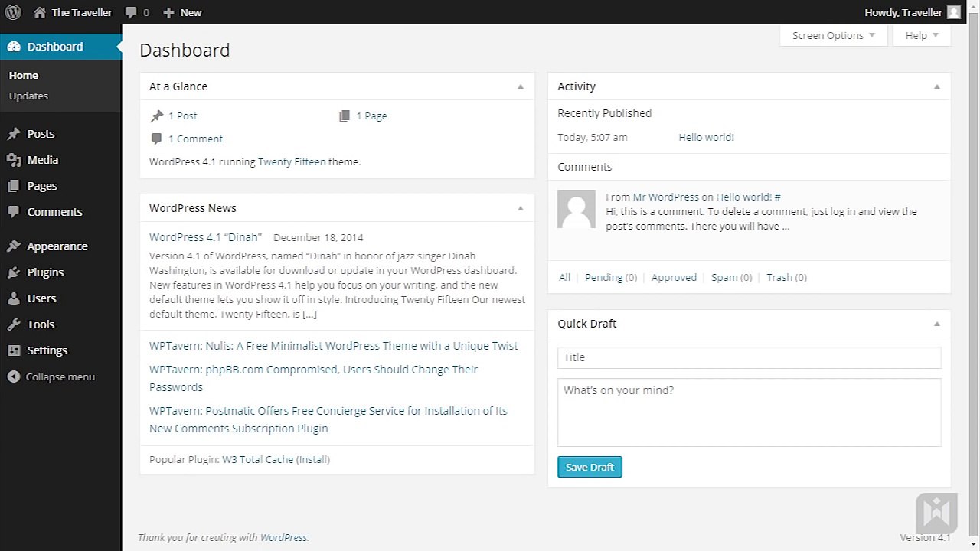The width and height of the screenshot is (980, 551).
Task: Click the user avatar beside Howdy, Traveller
Action: pyautogui.click(x=953, y=12)
